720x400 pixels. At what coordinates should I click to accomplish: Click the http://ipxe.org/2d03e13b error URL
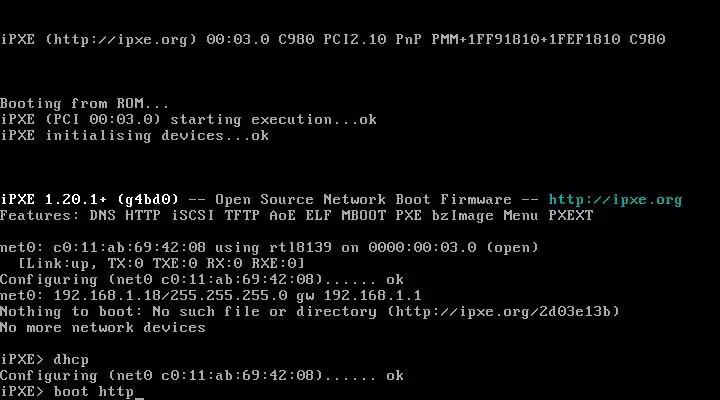click(510, 312)
